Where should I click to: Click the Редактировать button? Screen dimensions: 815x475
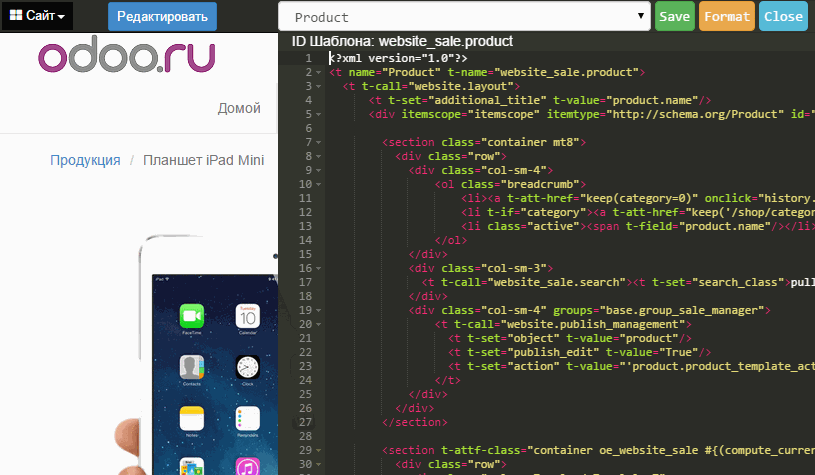(x=162, y=17)
